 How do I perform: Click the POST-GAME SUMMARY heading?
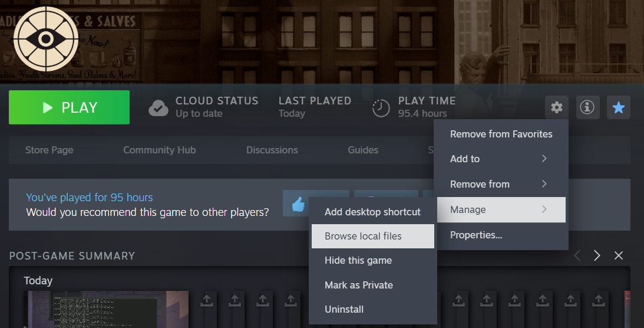pos(72,255)
